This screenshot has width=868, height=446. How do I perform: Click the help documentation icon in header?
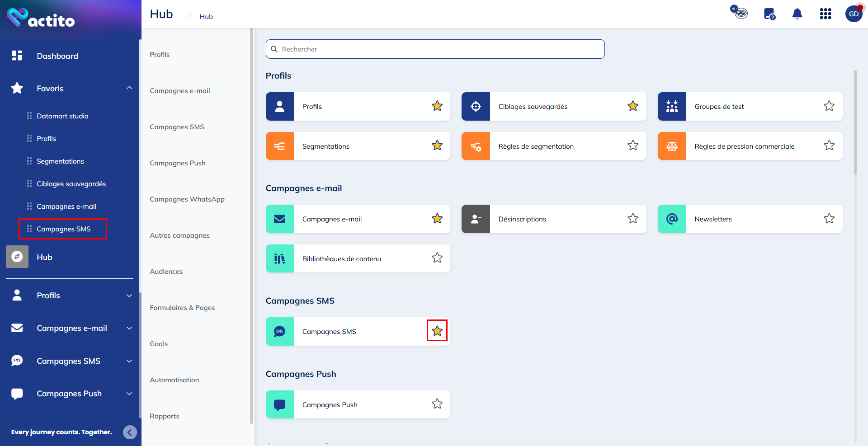(769, 14)
